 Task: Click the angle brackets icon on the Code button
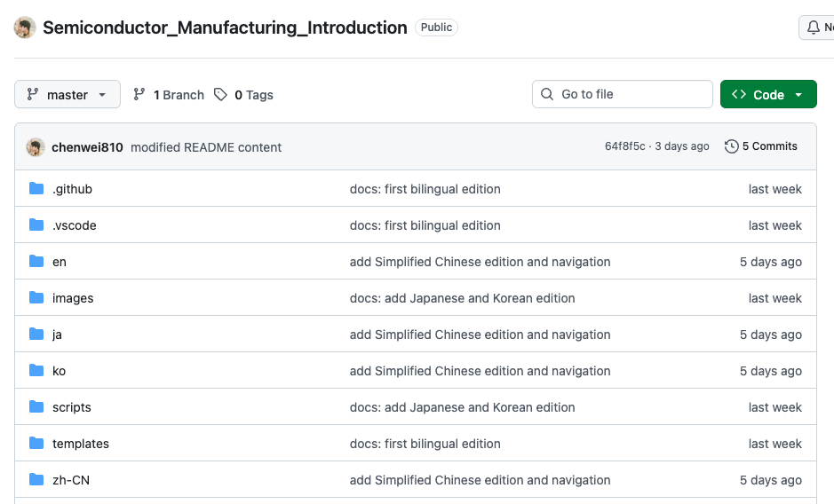[739, 94]
